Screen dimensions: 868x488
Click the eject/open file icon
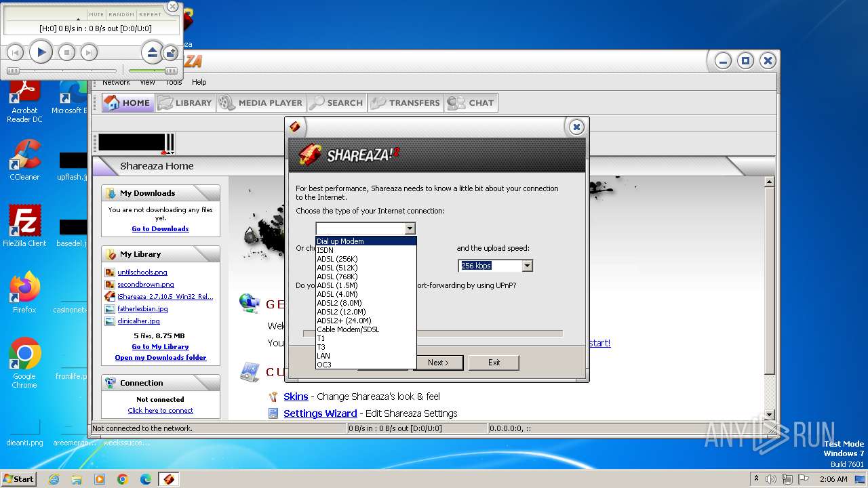[x=153, y=52]
